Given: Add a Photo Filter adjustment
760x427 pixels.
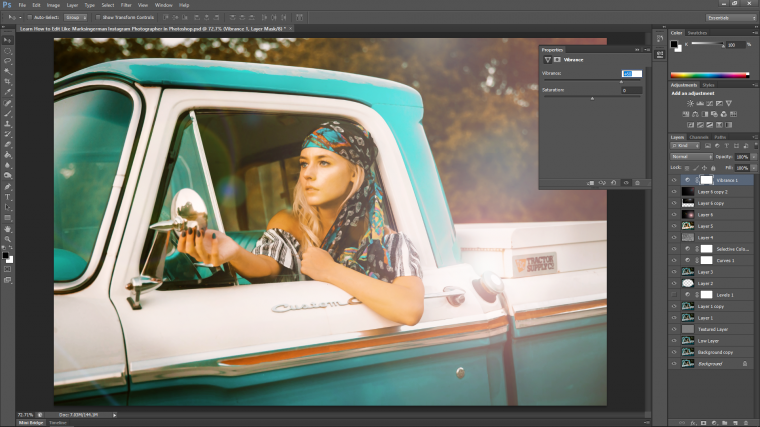Looking at the screenshot, I should (x=714, y=114).
